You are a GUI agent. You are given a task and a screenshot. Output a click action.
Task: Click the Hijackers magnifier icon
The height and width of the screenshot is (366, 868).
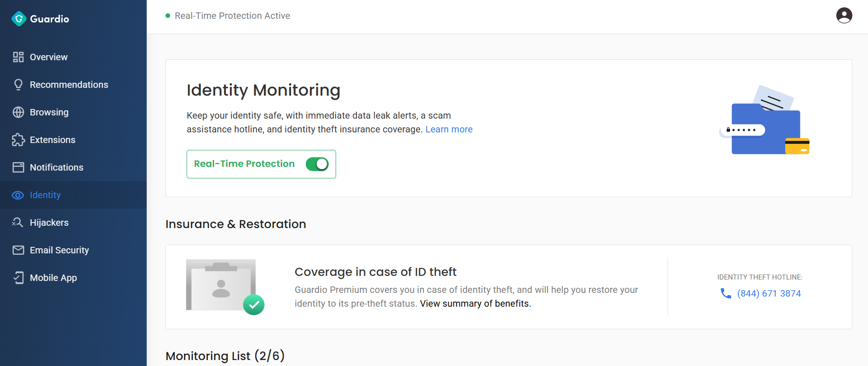coord(17,223)
